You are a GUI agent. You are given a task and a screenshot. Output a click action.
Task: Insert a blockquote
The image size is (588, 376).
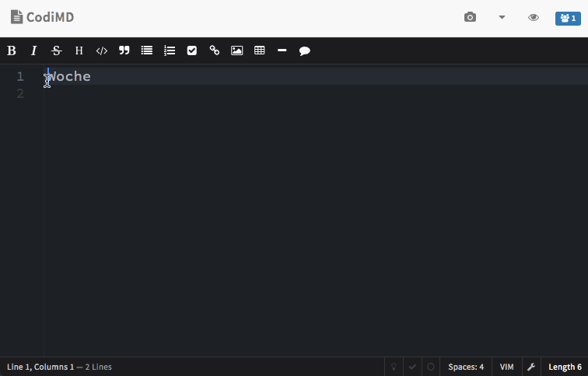pos(124,50)
